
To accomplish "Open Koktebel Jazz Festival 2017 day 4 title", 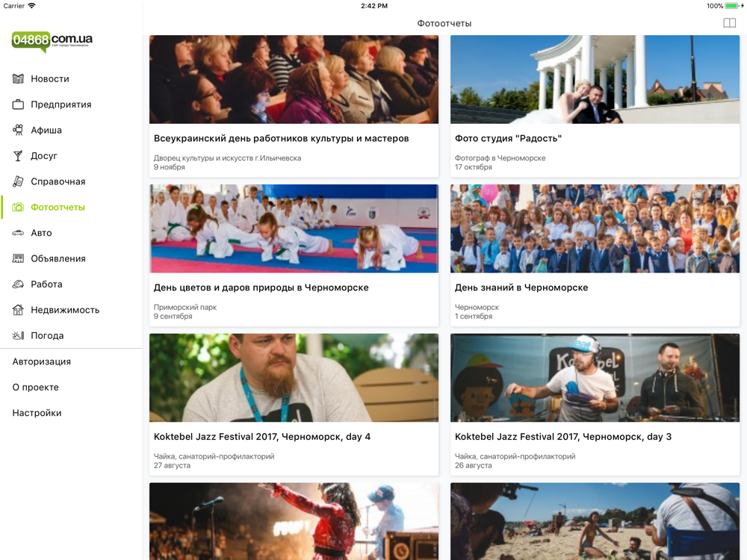I will tap(262, 437).
